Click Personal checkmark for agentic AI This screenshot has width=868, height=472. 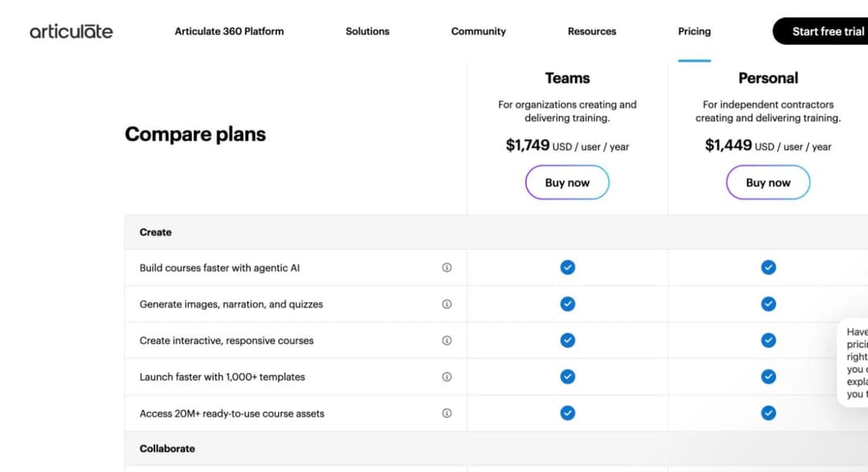pyautogui.click(x=768, y=268)
